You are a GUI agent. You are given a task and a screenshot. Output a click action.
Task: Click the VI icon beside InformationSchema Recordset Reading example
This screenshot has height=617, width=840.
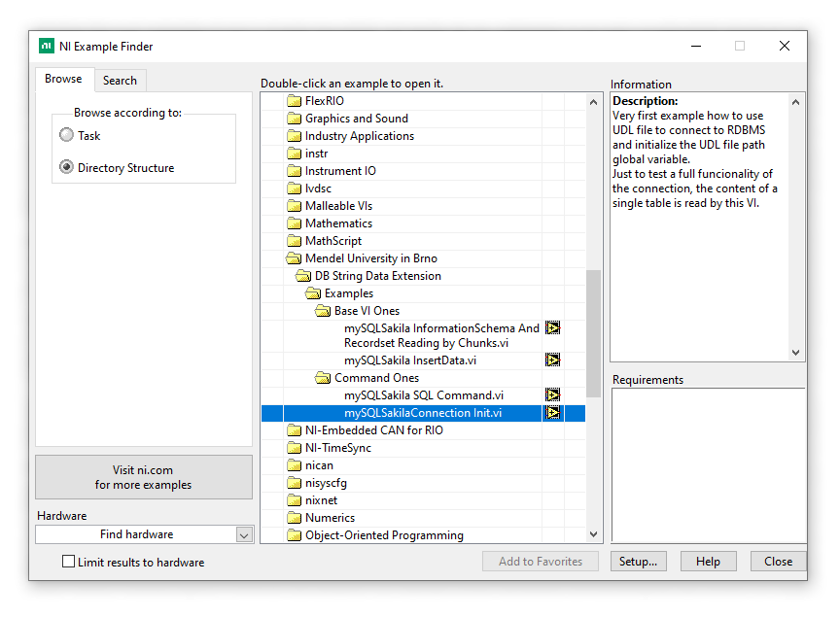click(x=553, y=328)
